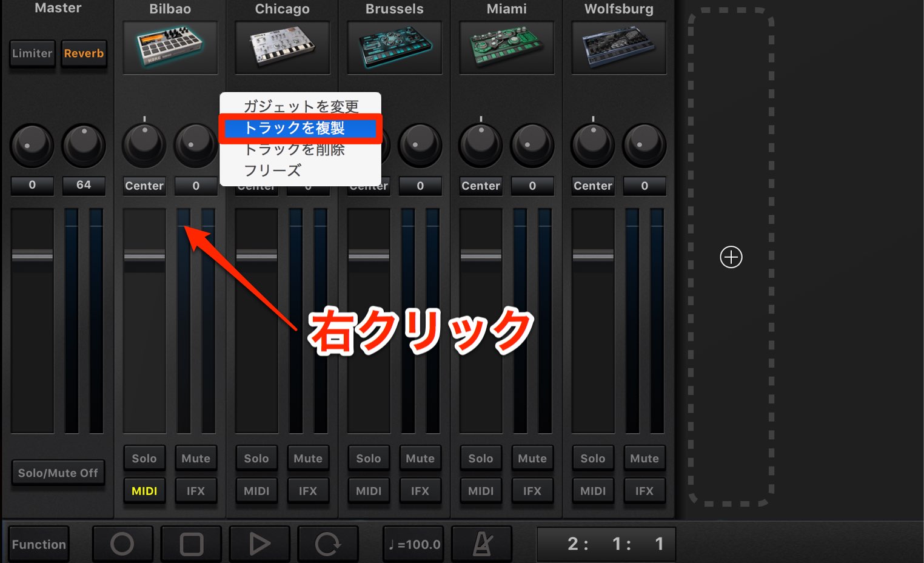This screenshot has height=563, width=924.
Task: Click the Bilbao pan knob
Action: click(x=144, y=146)
